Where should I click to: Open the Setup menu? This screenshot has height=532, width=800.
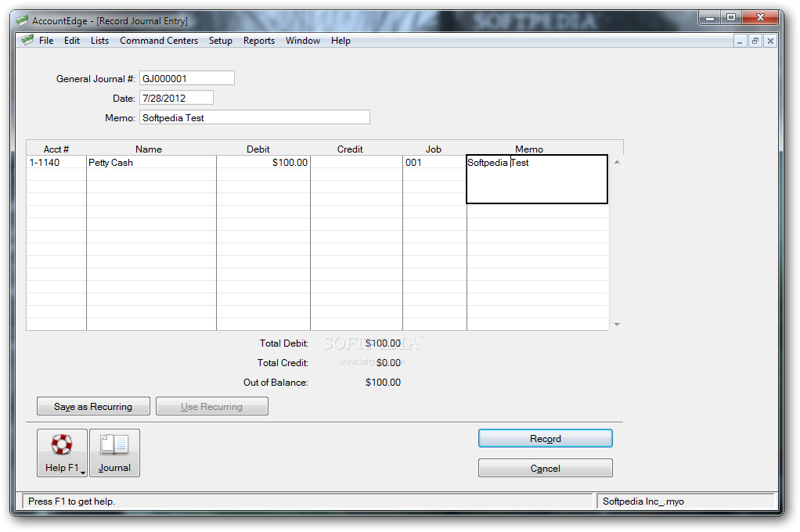pos(221,41)
